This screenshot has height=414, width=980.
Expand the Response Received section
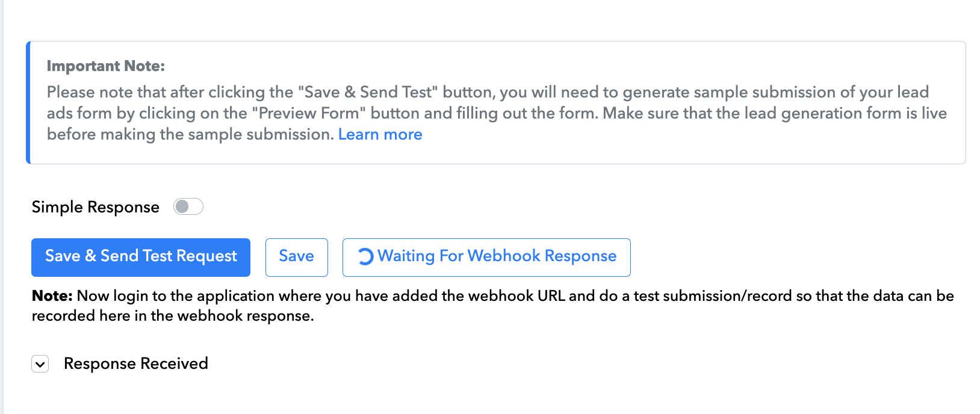pyautogui.click(x=40, y=364)
